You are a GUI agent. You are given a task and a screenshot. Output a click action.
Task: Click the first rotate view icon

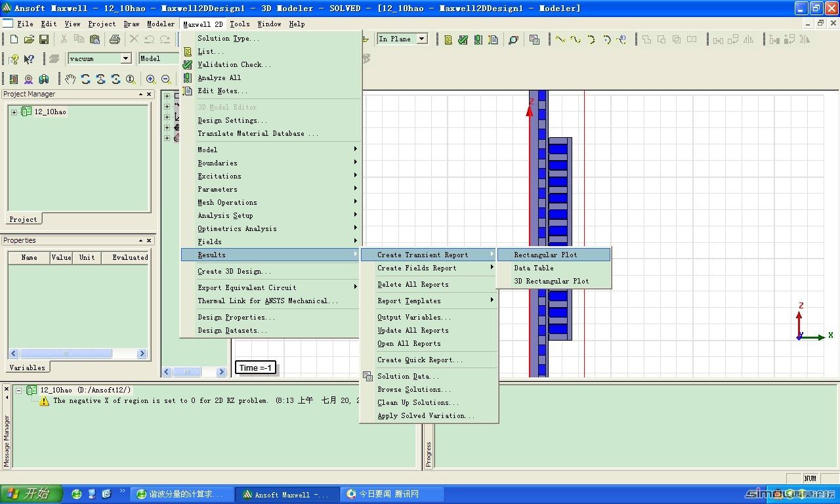click(x=85, y=79)
